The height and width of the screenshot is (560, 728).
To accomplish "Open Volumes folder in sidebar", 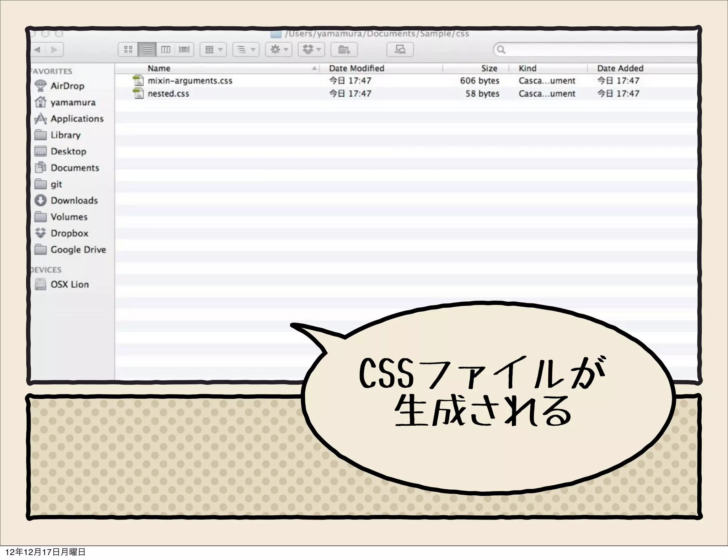I will pyautogui.click(x=69, y=217).
